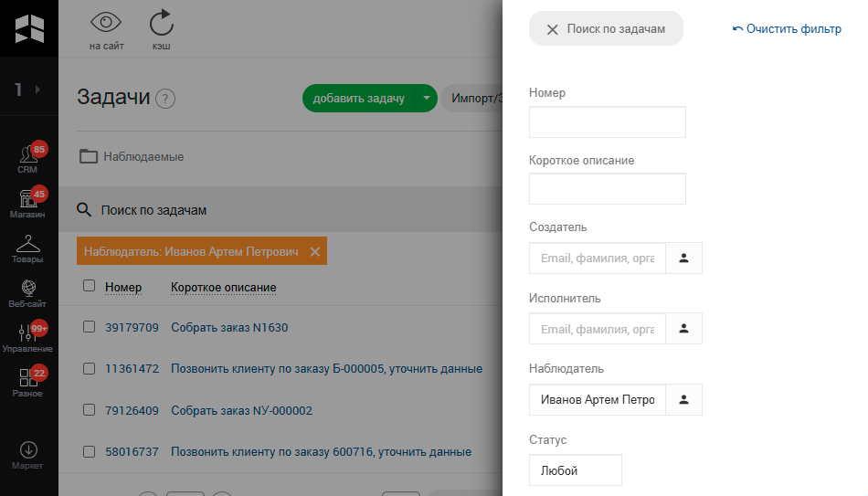Open the CRM sidebar section
This screenshot has width=868, height=496.
pyautogui.click(x=27, y=158)
